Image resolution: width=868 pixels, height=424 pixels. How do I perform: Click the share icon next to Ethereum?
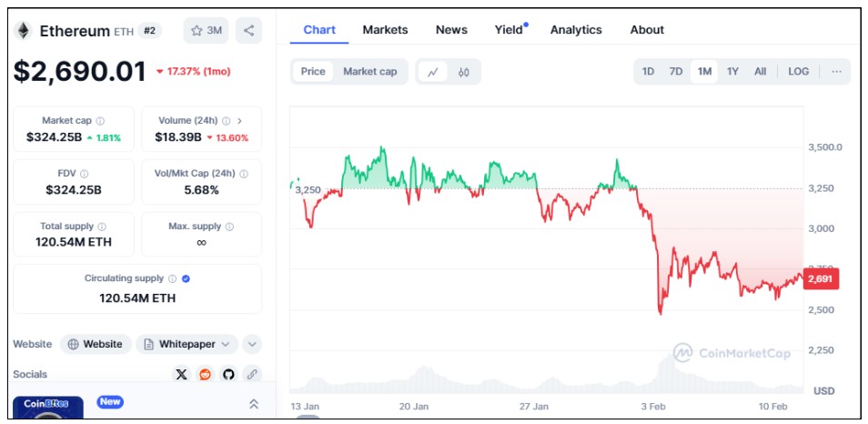coord(248,30)
